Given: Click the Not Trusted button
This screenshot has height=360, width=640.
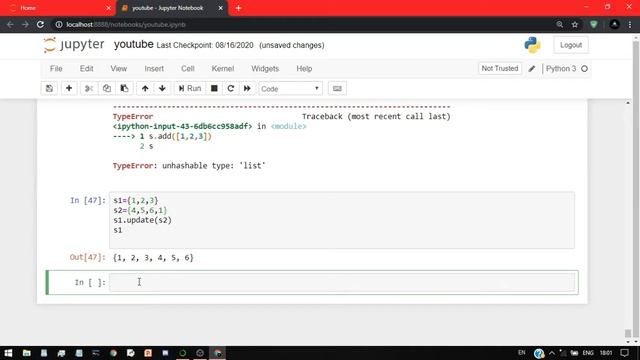Looking at the screenshot, I should [x=500, y=69].
